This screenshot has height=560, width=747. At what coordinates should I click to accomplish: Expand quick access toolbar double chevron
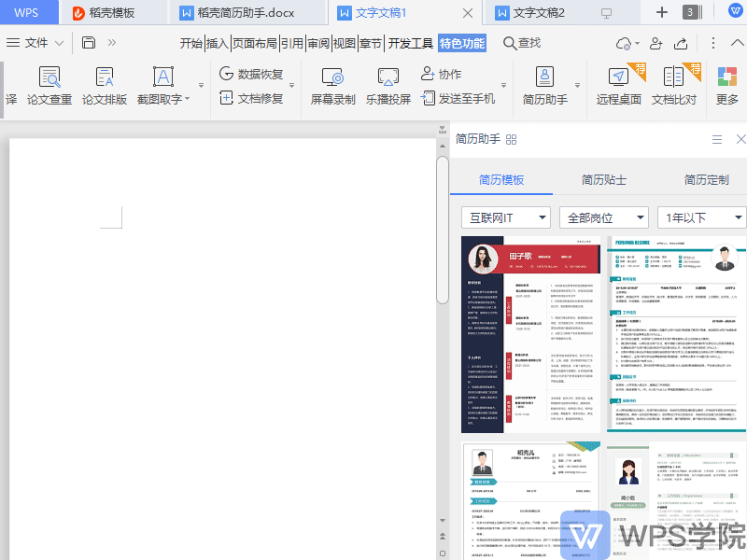[112, 43]
